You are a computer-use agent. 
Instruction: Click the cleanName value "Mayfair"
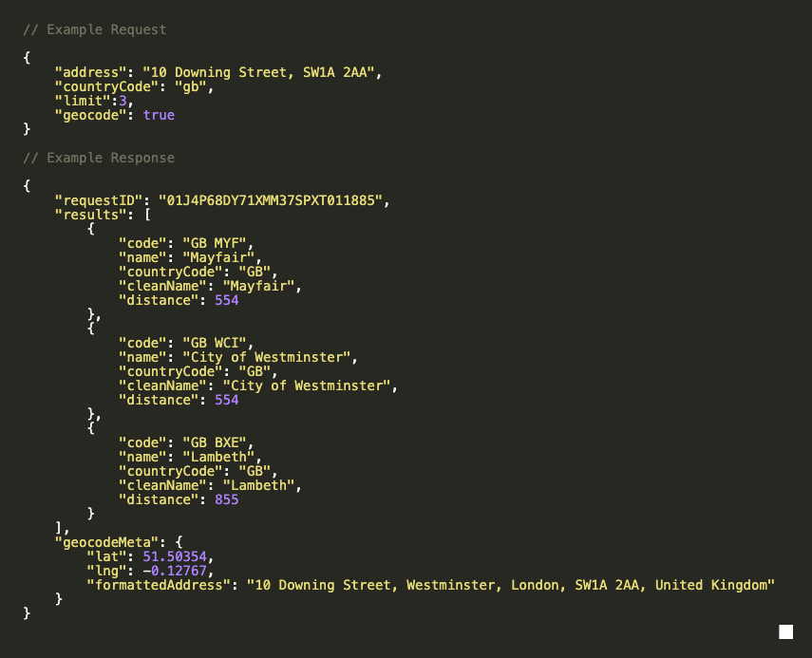(262, 286)
